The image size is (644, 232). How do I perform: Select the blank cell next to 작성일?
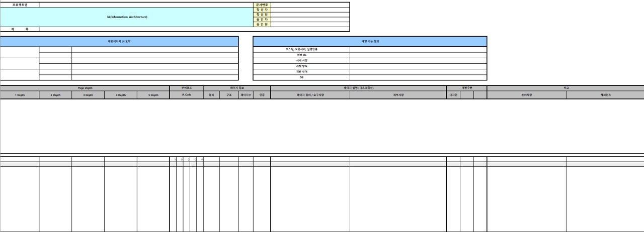click(x=310, y=15)
